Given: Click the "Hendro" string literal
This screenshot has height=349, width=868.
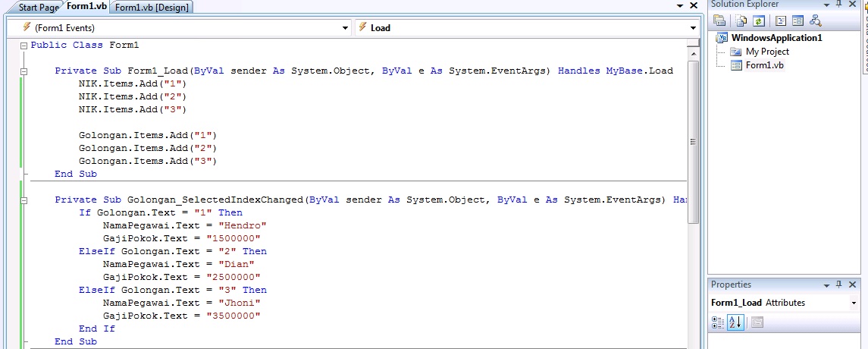Looking at the screenshot, I should pyautogui.click(x=243, y=225).
